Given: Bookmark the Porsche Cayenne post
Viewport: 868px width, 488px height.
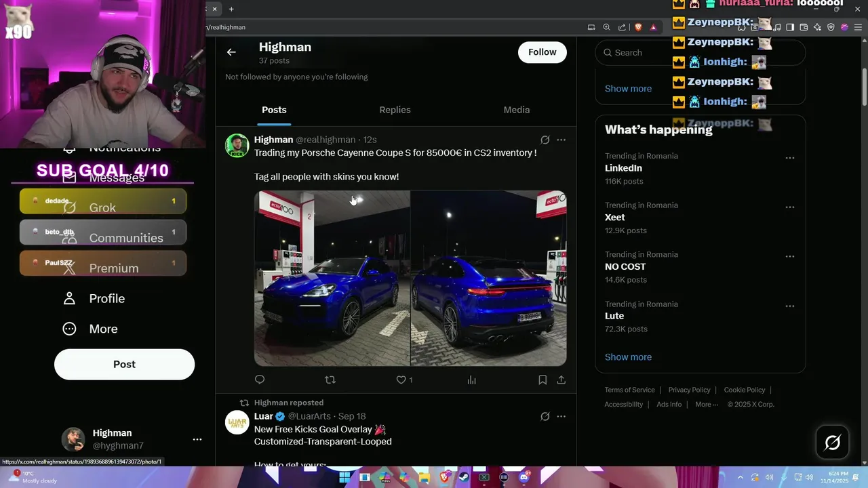Looking at the screenshot, I should tap(542, 380).
